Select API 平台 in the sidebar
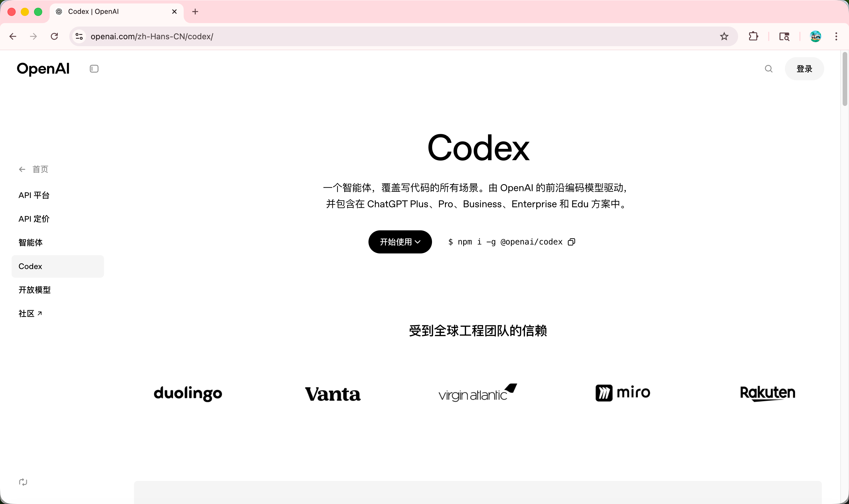The image size is (849, 504). pos(34,195)
